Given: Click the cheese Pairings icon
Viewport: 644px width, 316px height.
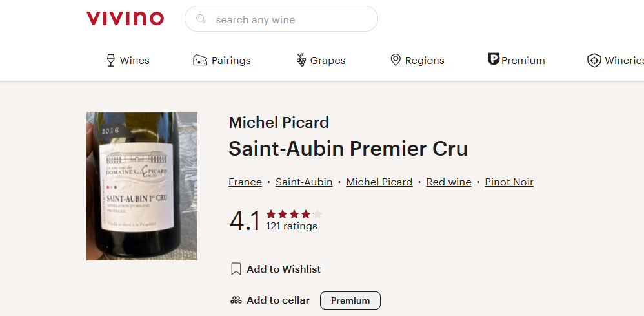Looking at the screenshot, I should click(200, 61).
